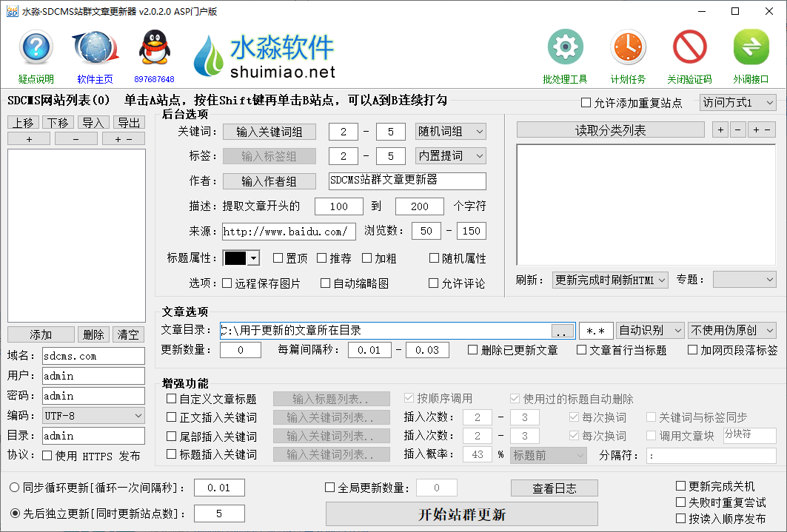
Task: Click the browse '..' button for 文章目录
Action: tap(563, 331)
